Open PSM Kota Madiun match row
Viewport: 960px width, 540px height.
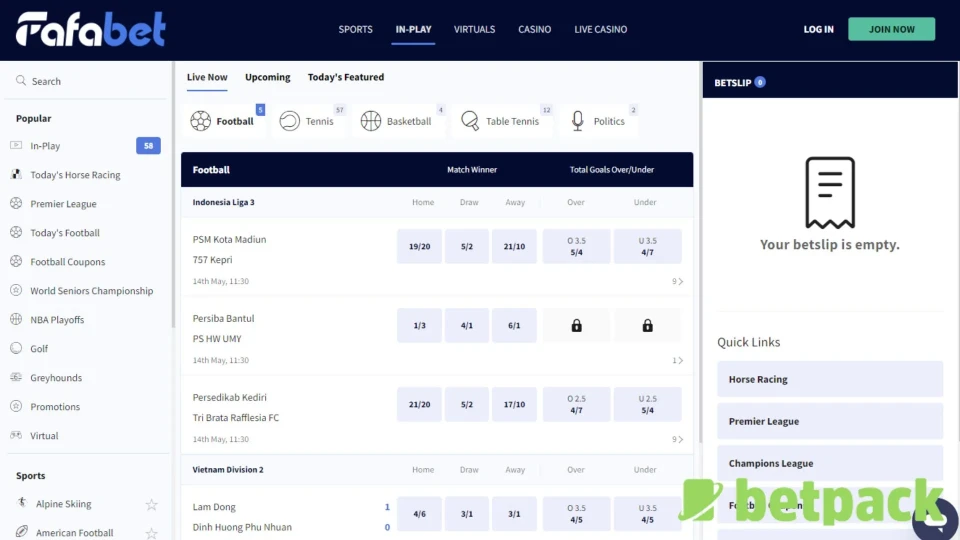(x=437, y=257)
